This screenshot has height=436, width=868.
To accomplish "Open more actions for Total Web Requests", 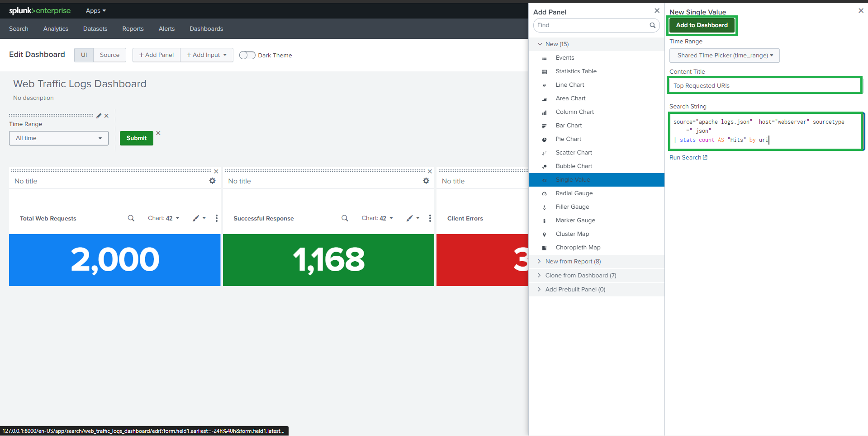I will 217,218.
